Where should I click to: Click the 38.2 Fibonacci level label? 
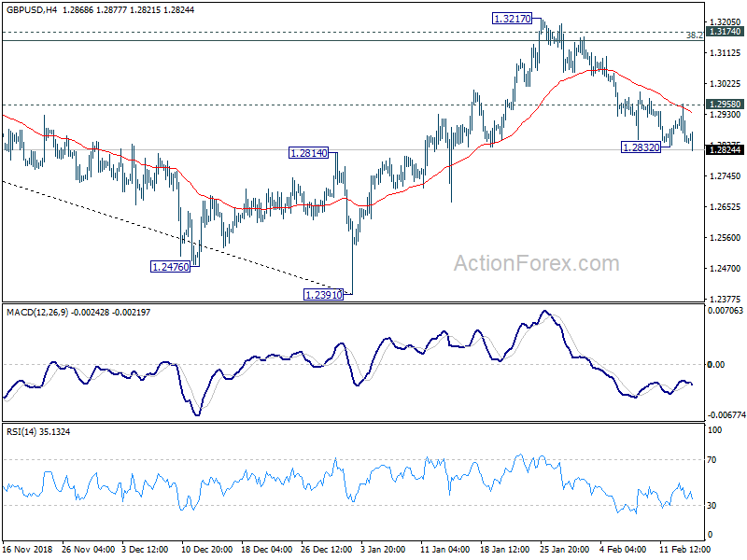pyautogui.click(x=694, y=35)
